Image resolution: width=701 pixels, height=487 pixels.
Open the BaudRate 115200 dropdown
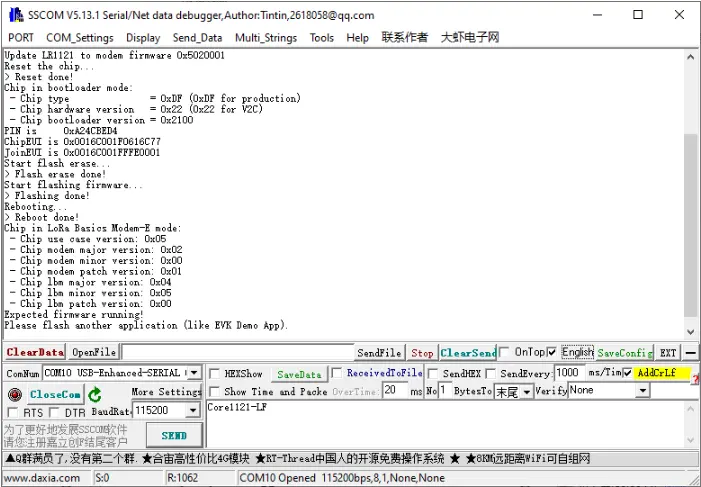tap(192, 411)
